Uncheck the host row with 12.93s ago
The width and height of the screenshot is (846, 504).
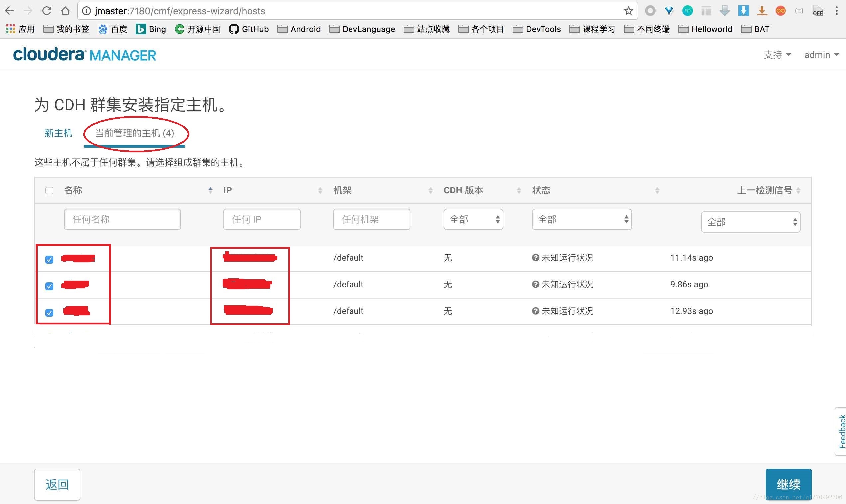[49, 313]
